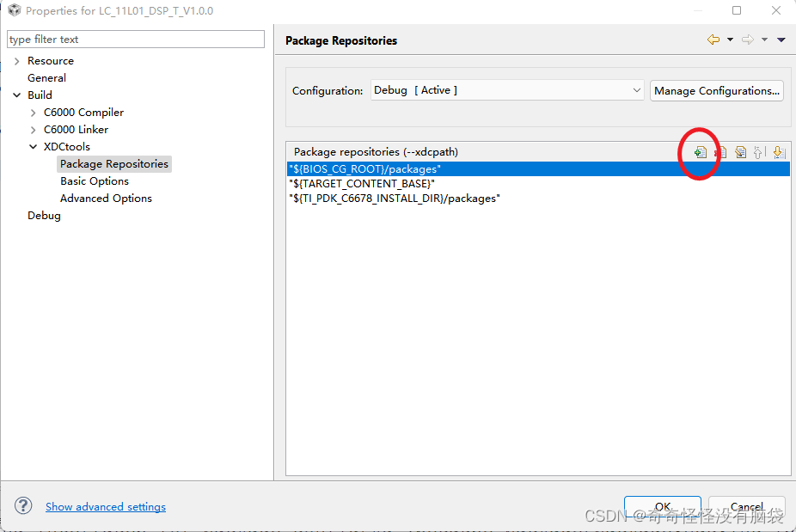Screen dimensions: 796x532
Task: Edit the highlighted repository entry
Action: (741, 152)
